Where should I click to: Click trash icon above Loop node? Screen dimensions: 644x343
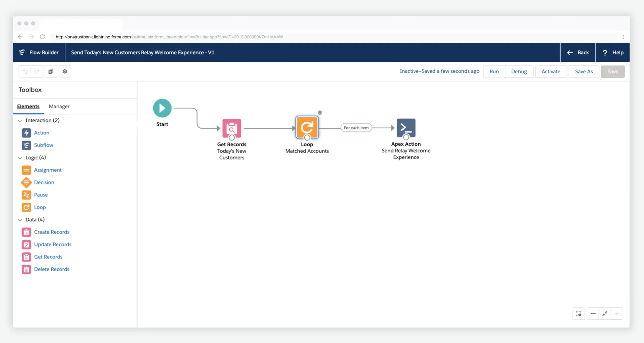click(x=320, y=113)
